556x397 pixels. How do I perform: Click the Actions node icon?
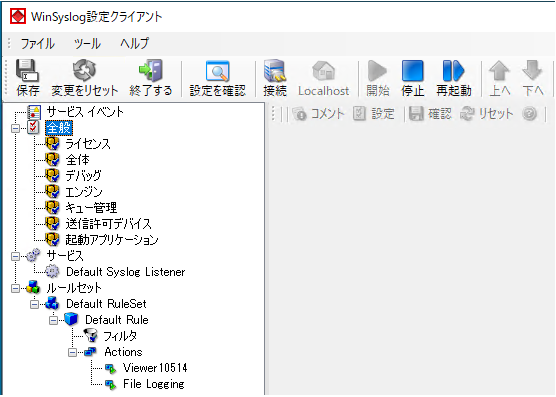90,352
